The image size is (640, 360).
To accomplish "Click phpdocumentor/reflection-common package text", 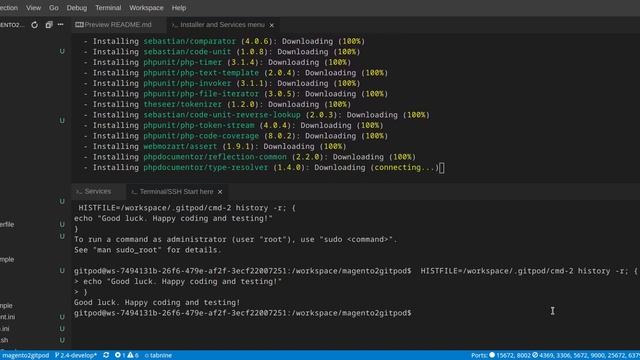I will tap(215, 157).
